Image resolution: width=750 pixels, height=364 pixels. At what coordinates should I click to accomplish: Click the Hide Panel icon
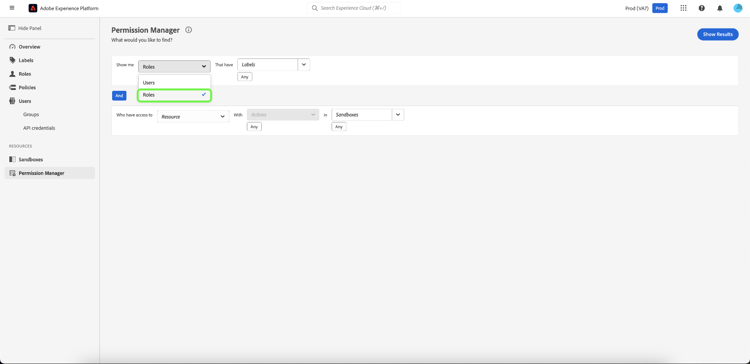(12, 28)
